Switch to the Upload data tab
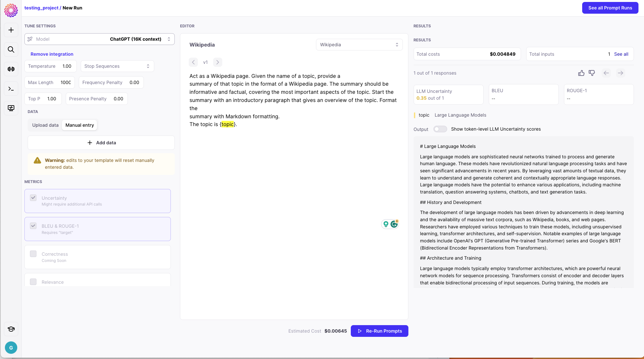The image size is (644, 359). point(45,125)
